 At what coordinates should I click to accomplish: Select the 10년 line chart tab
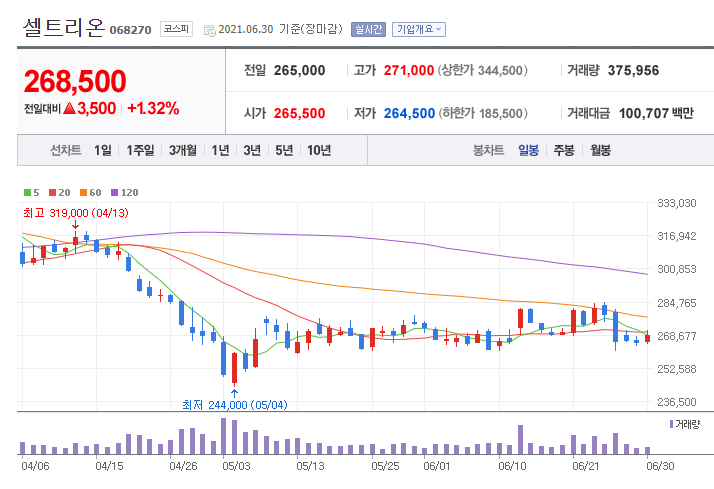[319, 150]
